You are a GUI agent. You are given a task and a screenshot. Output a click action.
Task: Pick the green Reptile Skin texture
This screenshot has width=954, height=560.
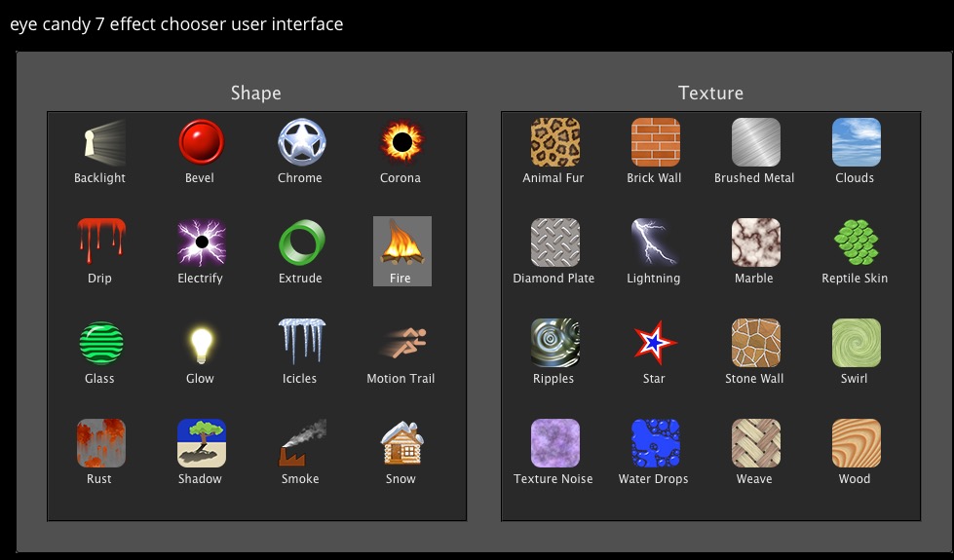(x=856, y=243)
